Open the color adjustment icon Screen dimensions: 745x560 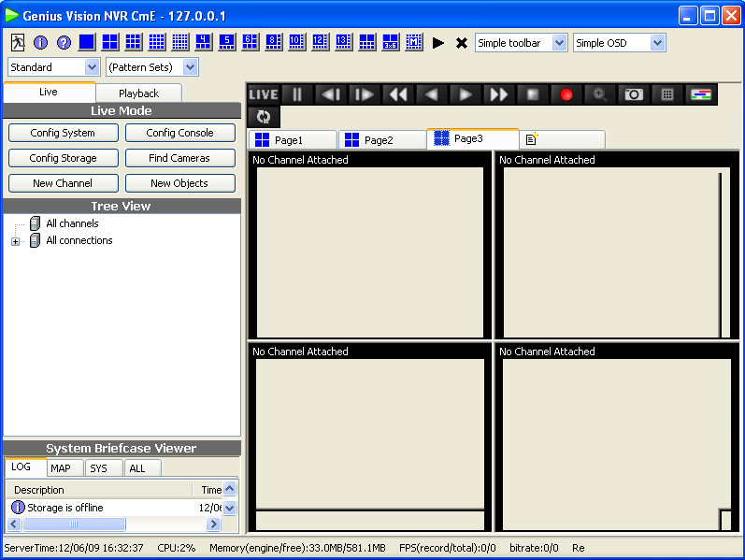coord(700,94)
